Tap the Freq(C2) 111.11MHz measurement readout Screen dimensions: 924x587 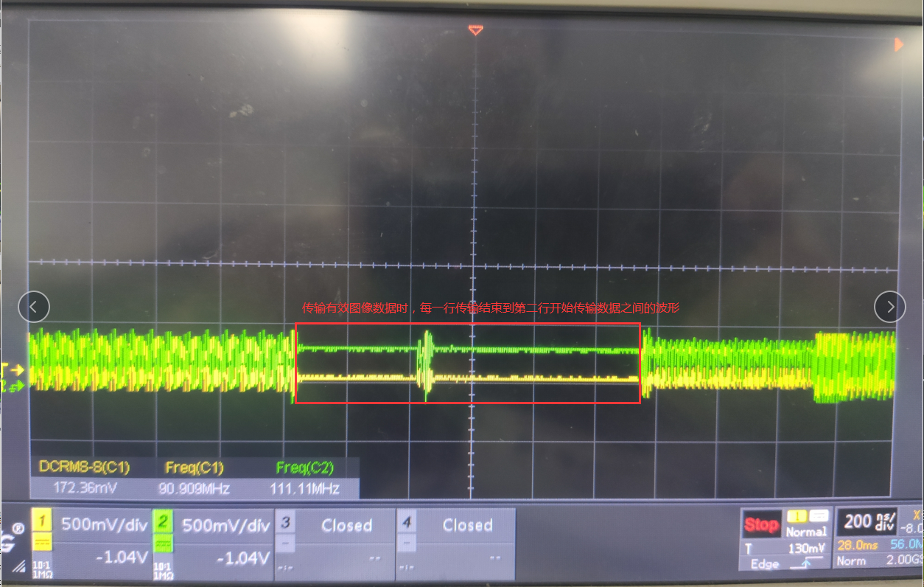pos(307,487)
